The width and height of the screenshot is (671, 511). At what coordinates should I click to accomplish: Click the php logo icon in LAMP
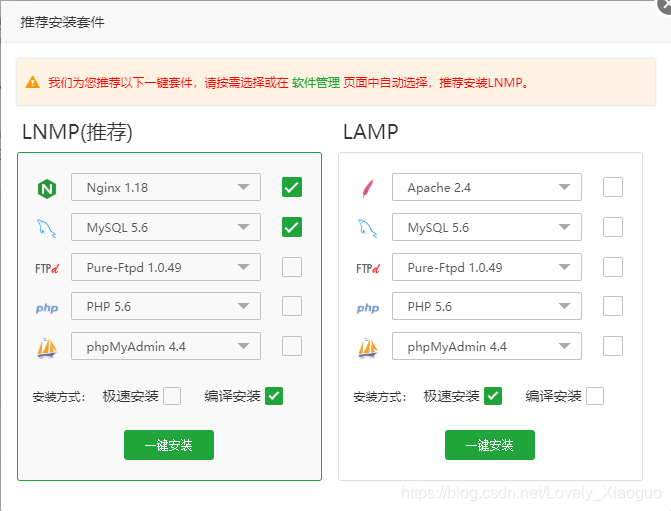click(x=368, y=308)
